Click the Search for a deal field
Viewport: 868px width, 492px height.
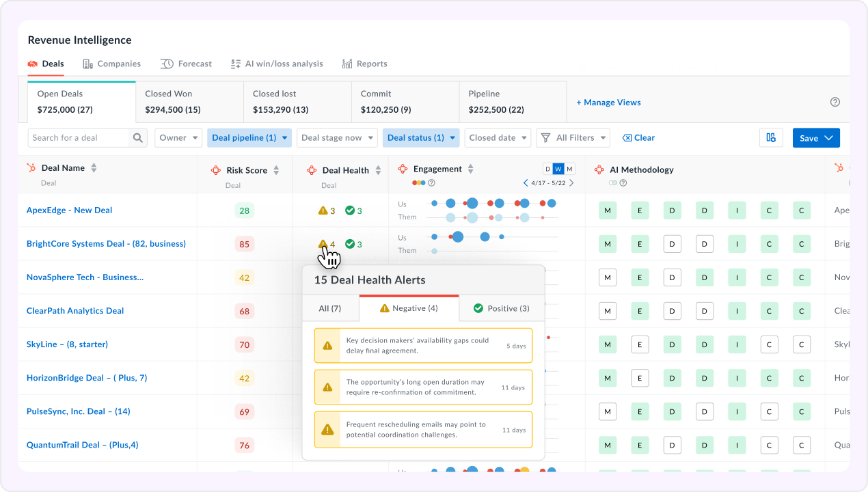coord(79,137)
